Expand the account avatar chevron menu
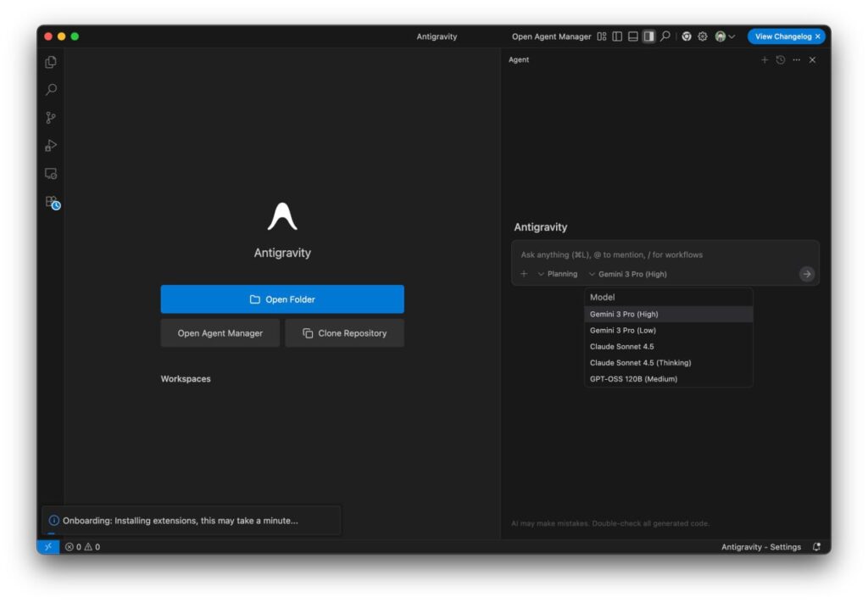The image size is (868, 603). (728, 36)
